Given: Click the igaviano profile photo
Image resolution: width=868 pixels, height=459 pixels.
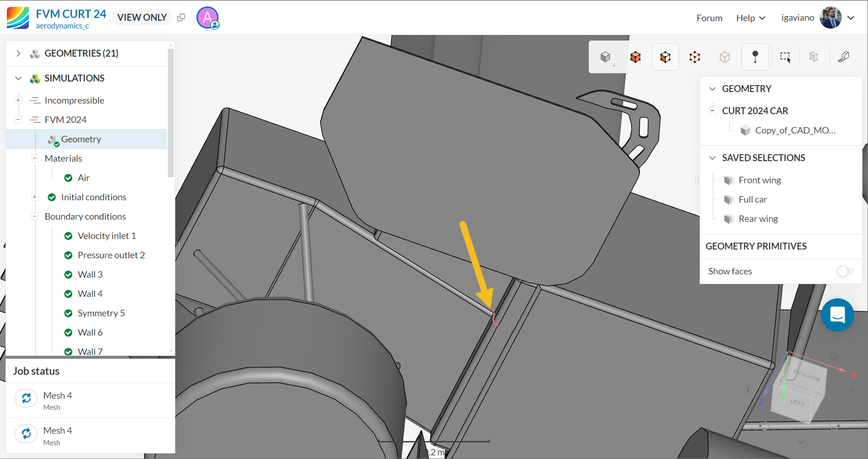Looking at the screenshot, I should coord(830,17).
